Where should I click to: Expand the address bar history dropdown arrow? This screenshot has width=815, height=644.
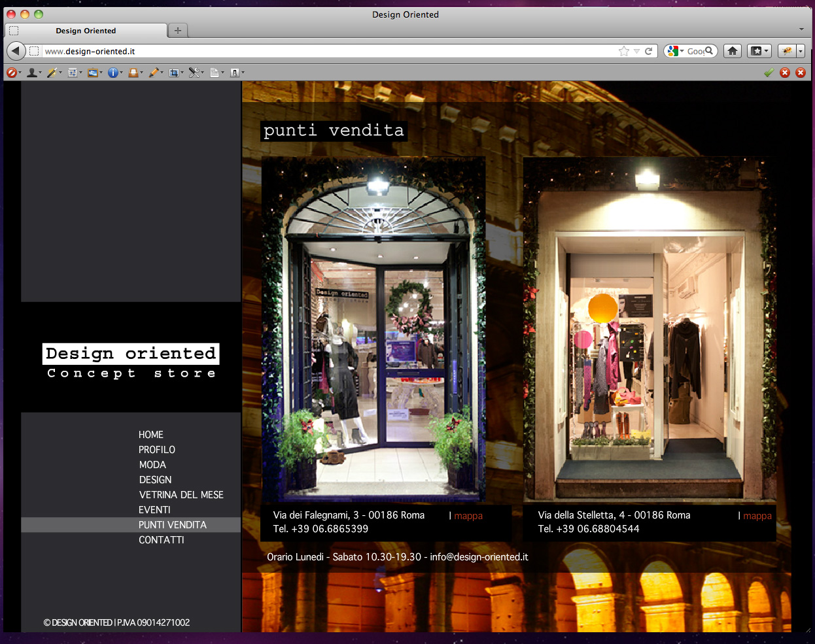[636, 51]
